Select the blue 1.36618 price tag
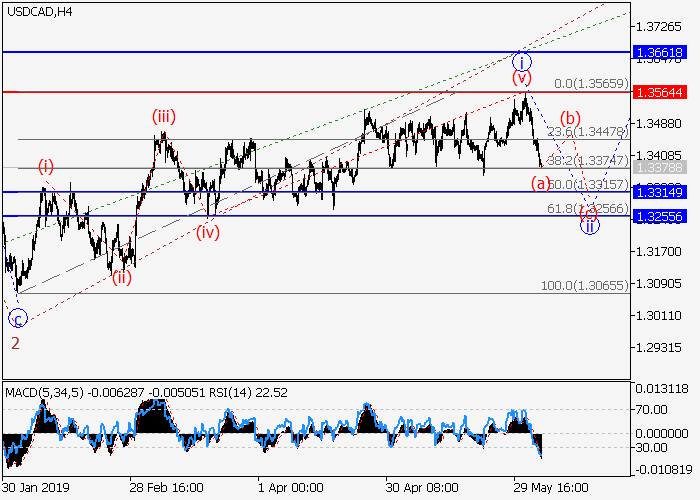Viewport: 700px width, 500px height. (663, 51)
